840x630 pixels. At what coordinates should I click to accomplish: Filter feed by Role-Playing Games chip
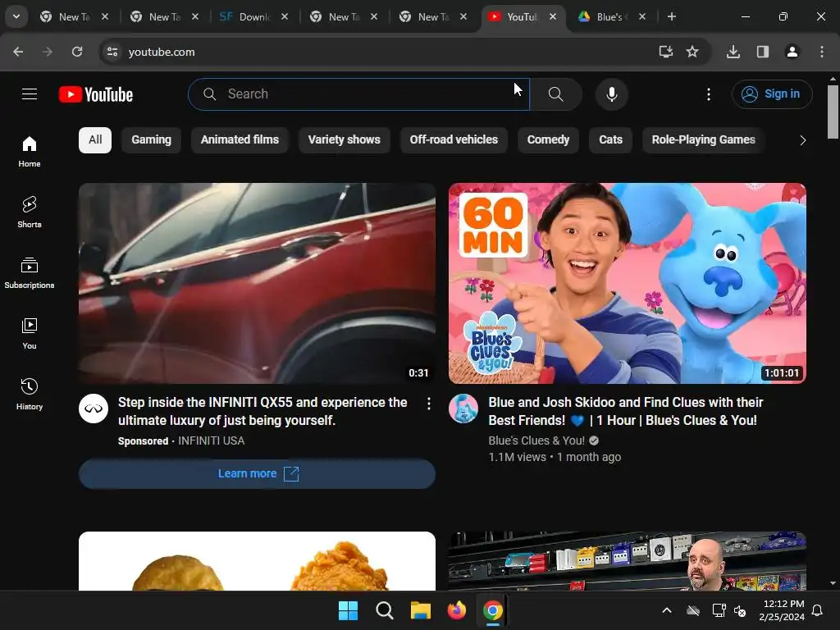pyautogui.click(x=703, y=140)
